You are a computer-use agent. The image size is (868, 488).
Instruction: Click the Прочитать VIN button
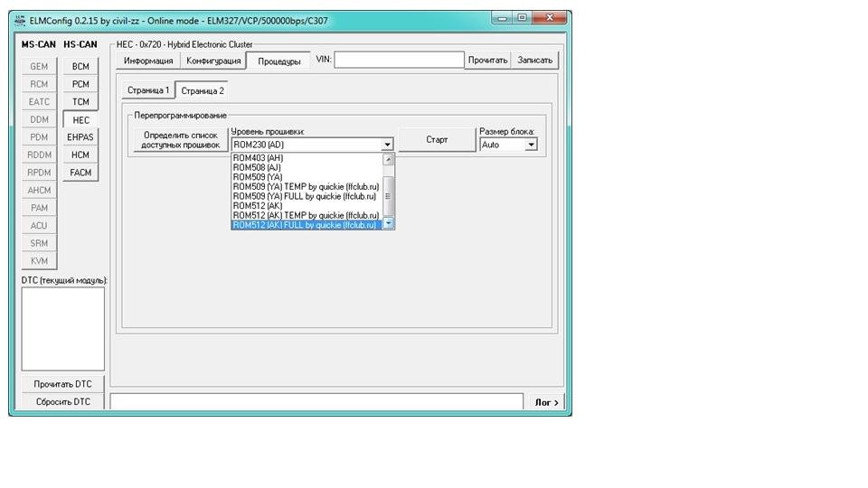coord(487,61)
